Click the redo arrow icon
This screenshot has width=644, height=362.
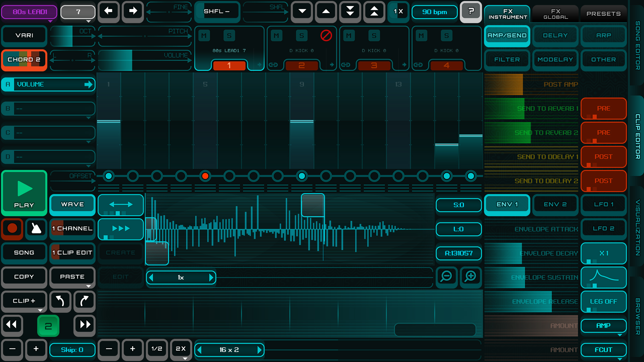click(84, 301)
